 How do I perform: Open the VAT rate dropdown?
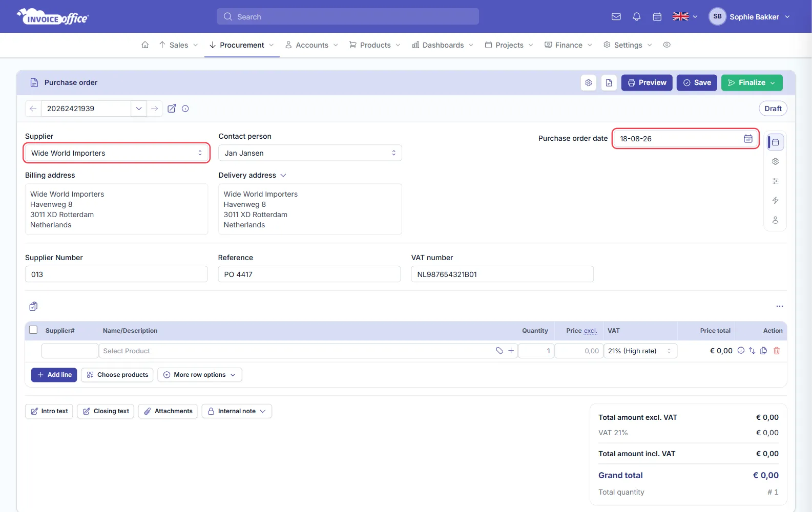coord(641,351)
